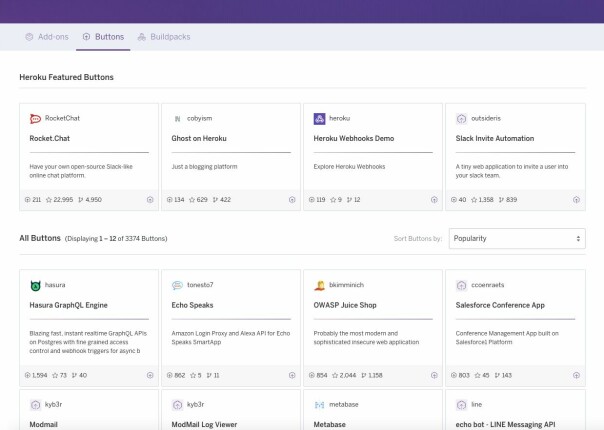Click the hasura logo icon
The height and width of the screenshot is (430, 604).
coord(35,286)
